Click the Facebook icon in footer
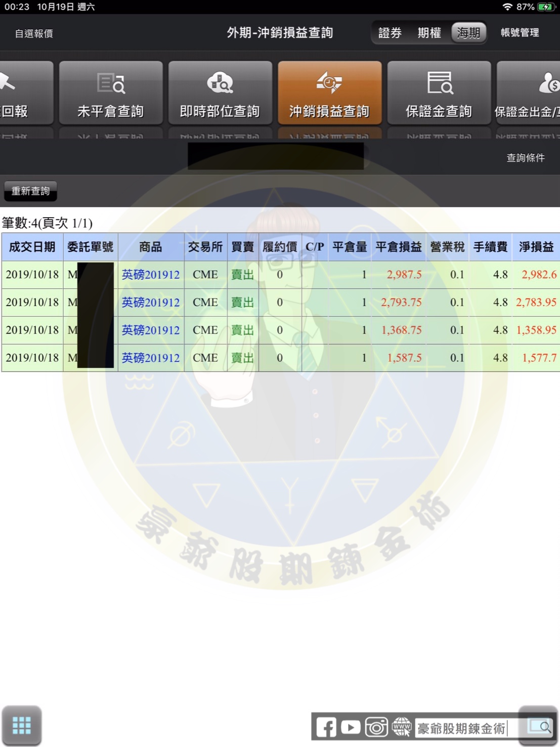 tap(326, 728)
